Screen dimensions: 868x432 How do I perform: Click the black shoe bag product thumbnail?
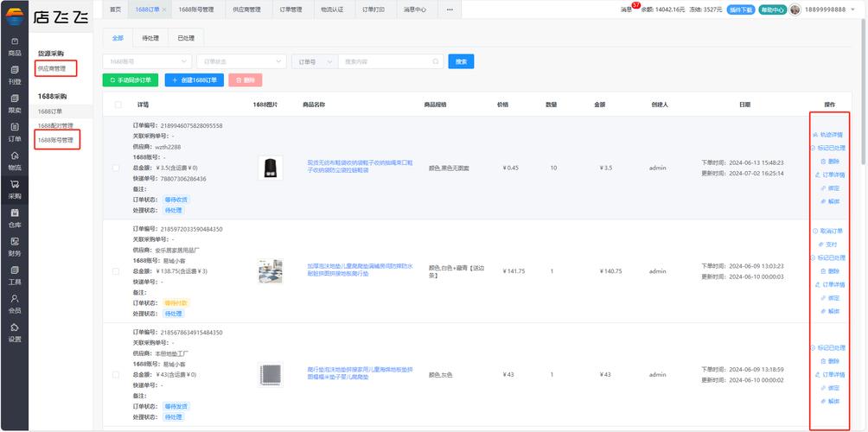tap(270, 168)
